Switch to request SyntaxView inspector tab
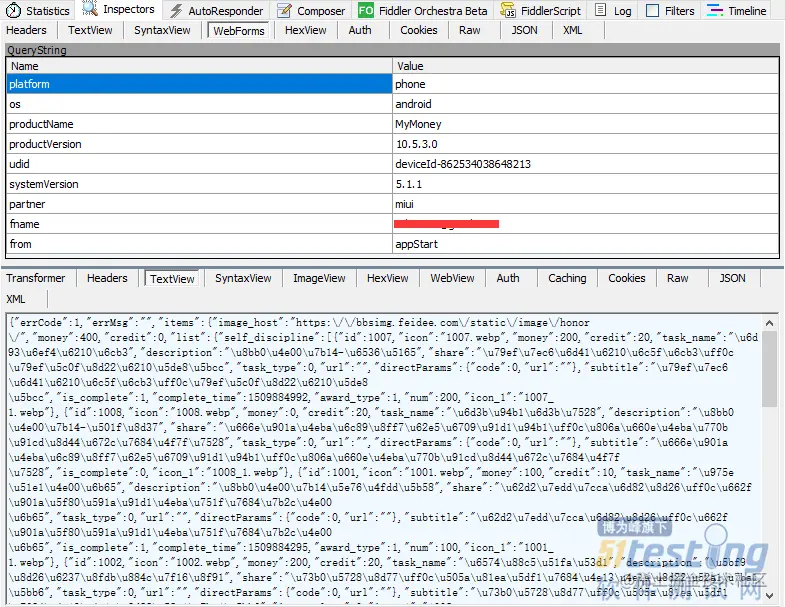The width and height of the screenshot is (785, 607). tap(162, 30)
